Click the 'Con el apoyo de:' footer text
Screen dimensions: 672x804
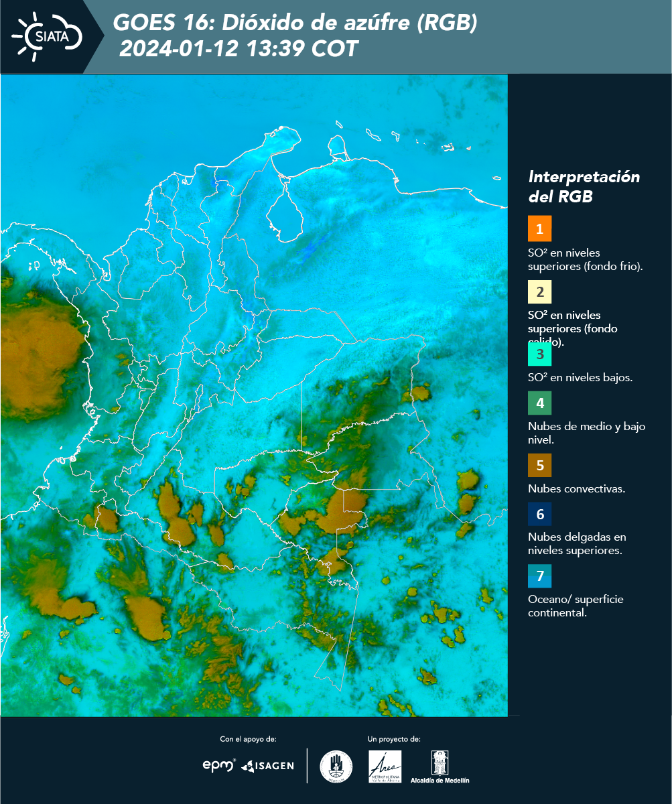pyautogui.click(x=248, y=739)
